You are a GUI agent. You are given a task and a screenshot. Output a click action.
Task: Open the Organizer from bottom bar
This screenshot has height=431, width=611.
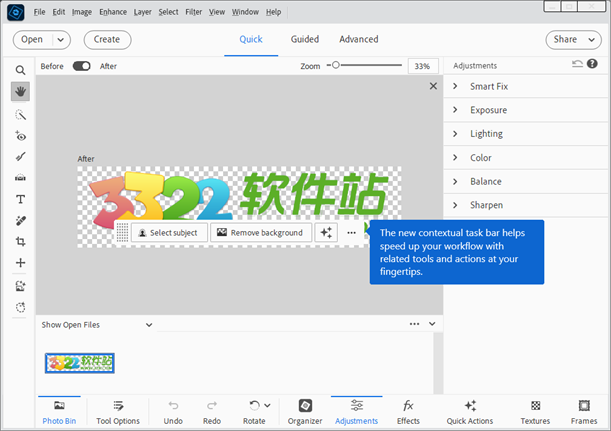305,411
